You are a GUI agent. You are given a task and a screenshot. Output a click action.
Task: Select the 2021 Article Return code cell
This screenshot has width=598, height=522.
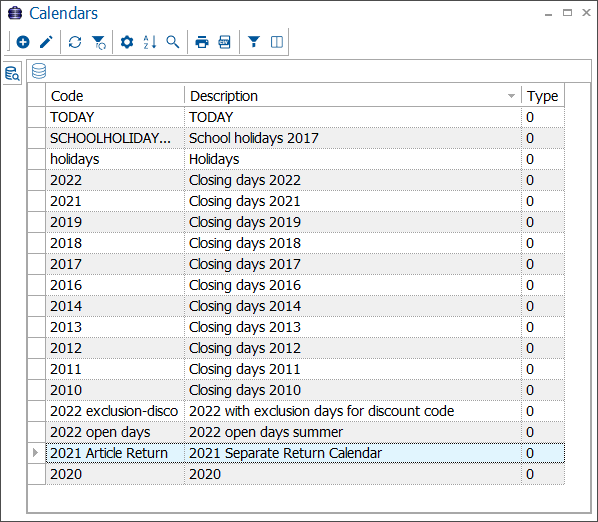click(x=115, y=453)
